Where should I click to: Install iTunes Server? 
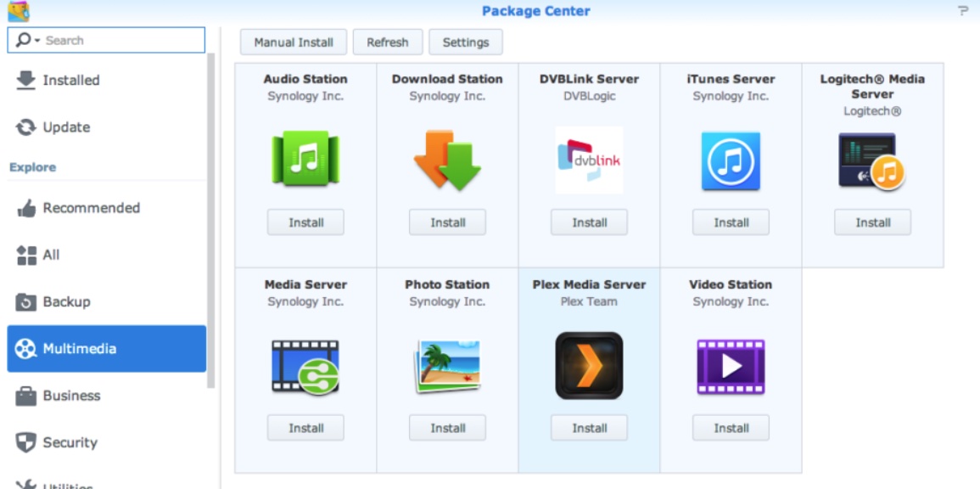pyautogui.click(x=731, y=222)
